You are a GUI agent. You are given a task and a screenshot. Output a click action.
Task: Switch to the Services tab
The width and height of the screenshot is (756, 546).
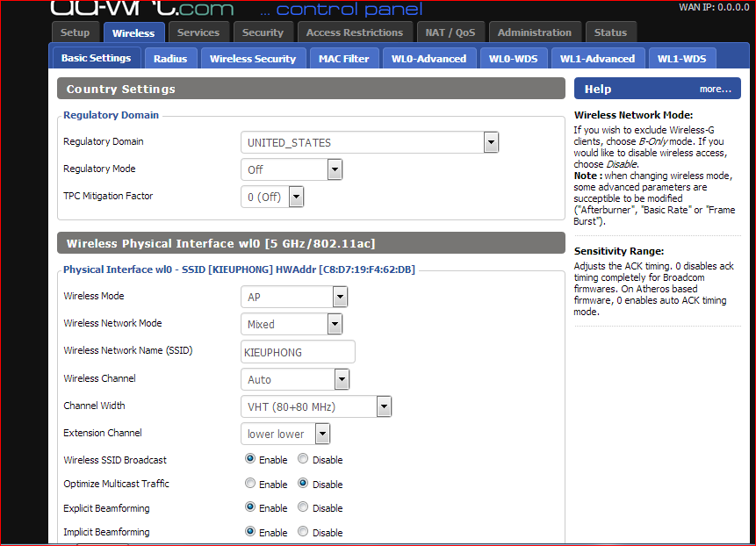tap(198, 32)
